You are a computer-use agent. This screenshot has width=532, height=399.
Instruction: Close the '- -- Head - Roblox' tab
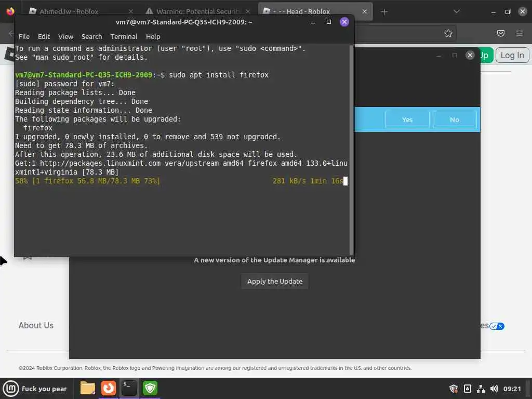pos(364,11)
